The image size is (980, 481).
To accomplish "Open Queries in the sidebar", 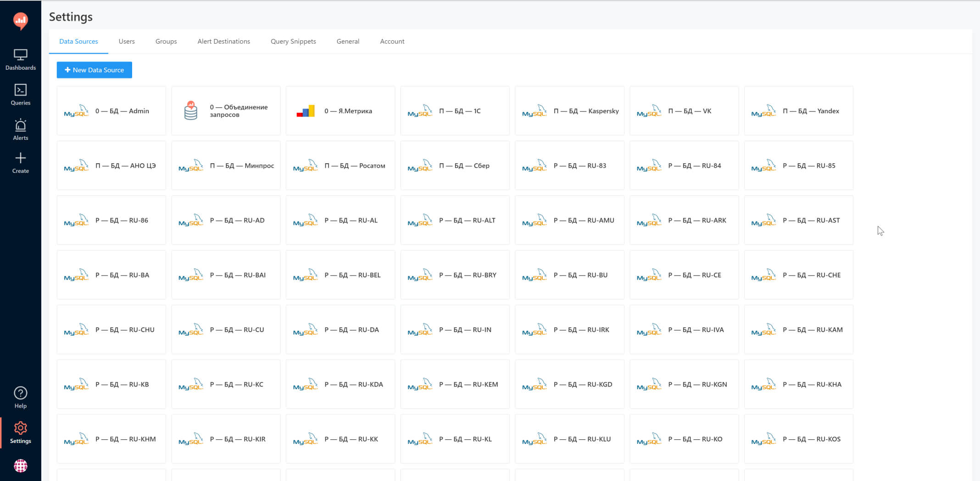I will (x=20, y=95).
